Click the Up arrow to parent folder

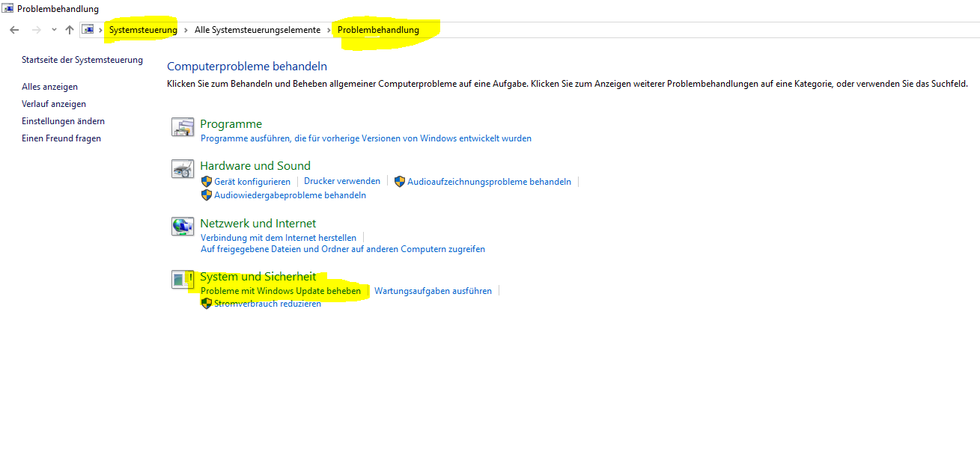tap(70, 30)
